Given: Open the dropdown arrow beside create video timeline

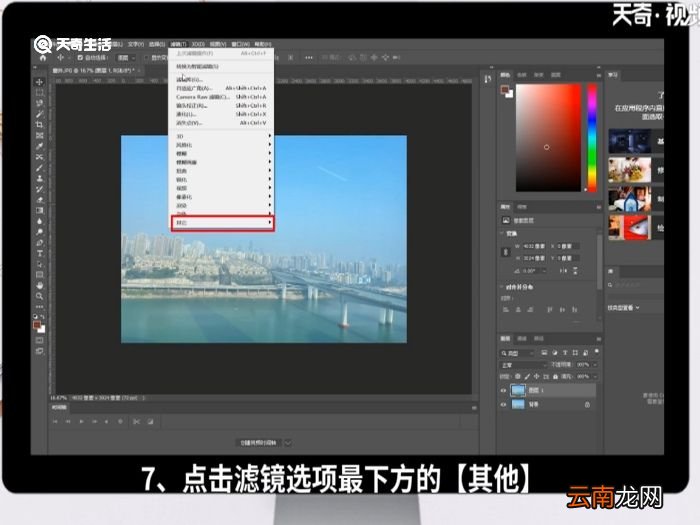Looking at the screenshot, I should pos(288,443).
